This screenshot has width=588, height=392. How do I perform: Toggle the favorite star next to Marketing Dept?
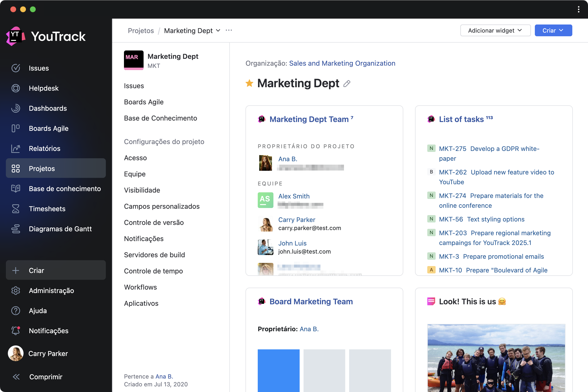[249, 83]
